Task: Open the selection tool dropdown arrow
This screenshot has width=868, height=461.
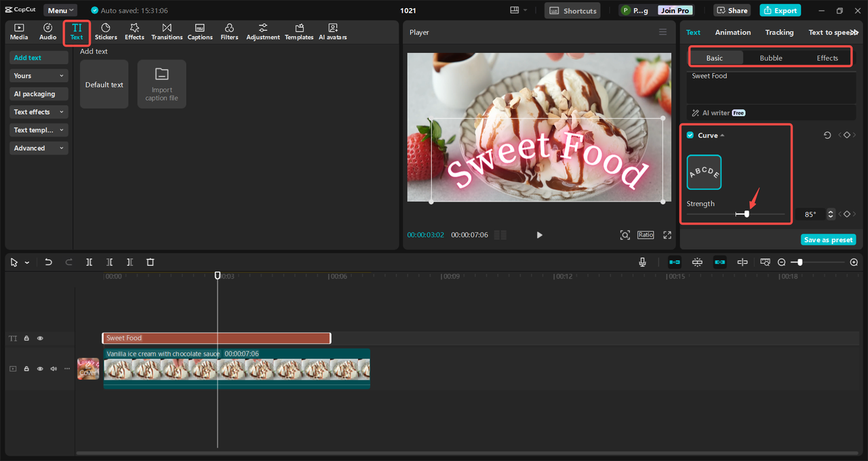Action: click(27, 262)
